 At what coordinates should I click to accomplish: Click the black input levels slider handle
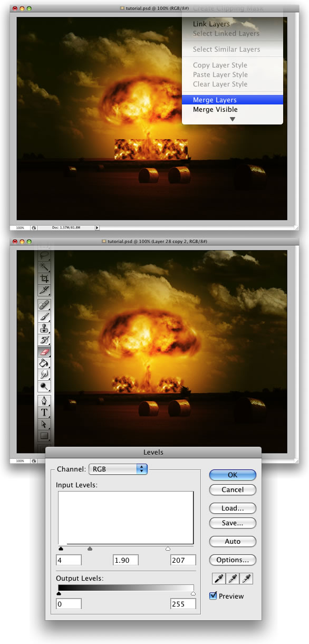coord(61,549)
